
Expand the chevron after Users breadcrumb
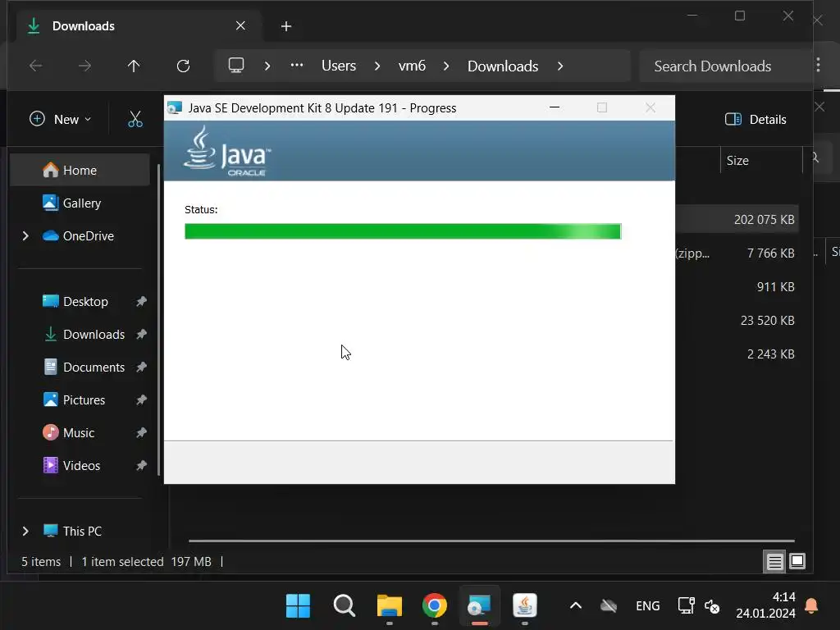point(377,66)
